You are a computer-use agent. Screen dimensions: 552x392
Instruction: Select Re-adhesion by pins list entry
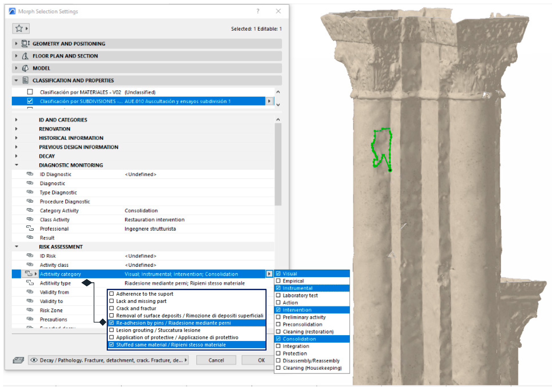click(x=173, y=323)
